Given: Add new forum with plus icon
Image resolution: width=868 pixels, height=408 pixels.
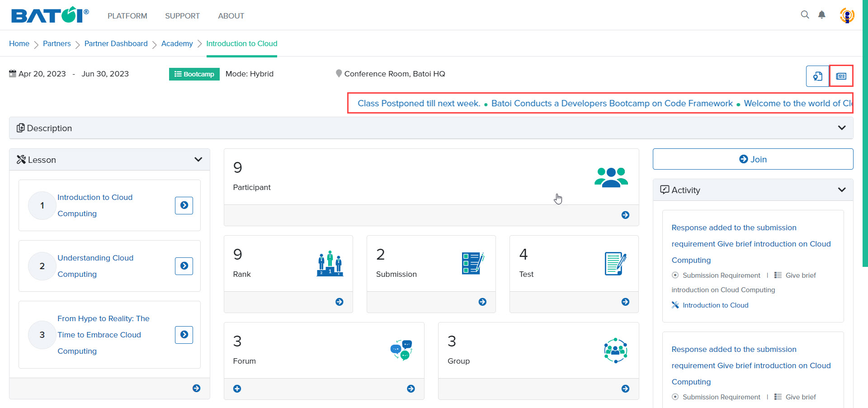Looking at the screenshot, I should [237, 389].
